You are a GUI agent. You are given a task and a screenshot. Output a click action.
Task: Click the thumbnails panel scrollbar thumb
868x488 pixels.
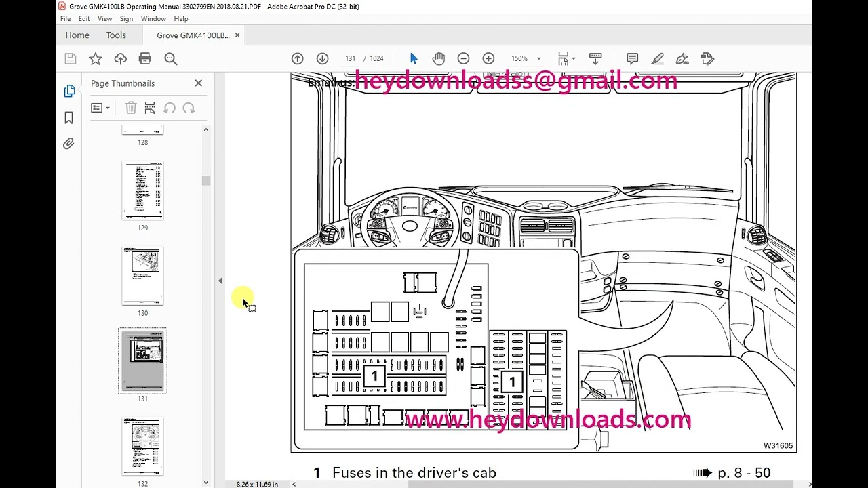tap(206, 180)
